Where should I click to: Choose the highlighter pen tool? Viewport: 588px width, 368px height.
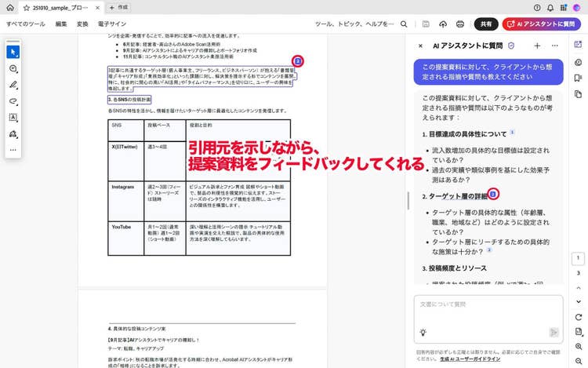click(x=13, y=85)
